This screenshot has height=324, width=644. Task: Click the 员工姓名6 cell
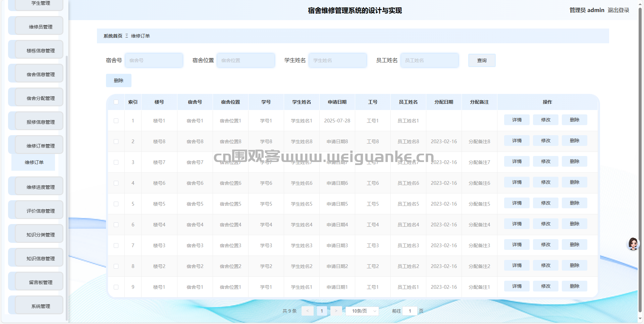tap(408, 183)
